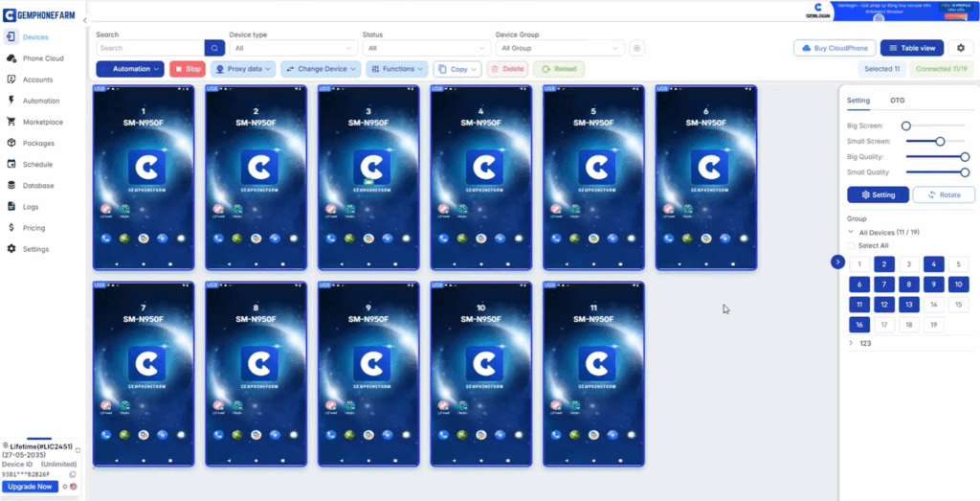The image size is (980, 501).
Task: Adjust the Small Screen slider handle
Action: [940, 142]
